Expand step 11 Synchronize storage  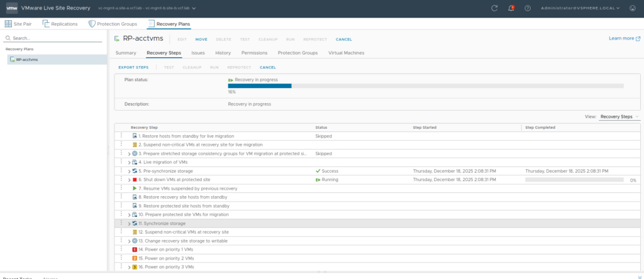click(x=129, y=223)
